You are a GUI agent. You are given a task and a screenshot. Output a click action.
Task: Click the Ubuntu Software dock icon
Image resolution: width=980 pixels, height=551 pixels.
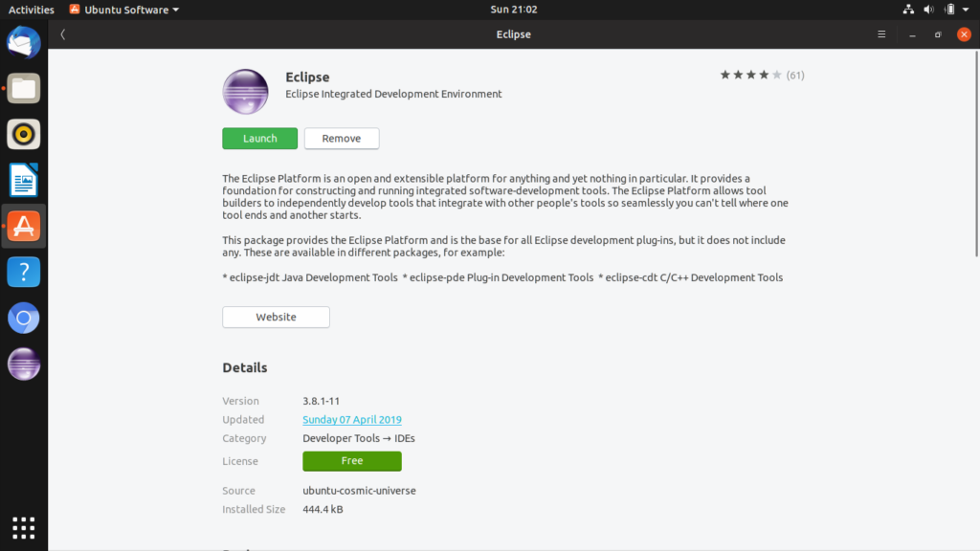[x=24, y=226]
